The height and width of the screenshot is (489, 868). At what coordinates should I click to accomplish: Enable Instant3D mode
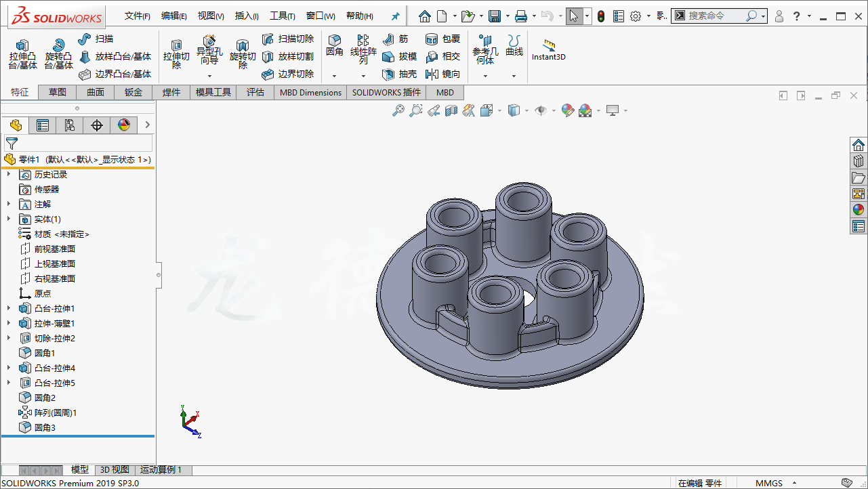pyautogui.click(x=550, y=48)
